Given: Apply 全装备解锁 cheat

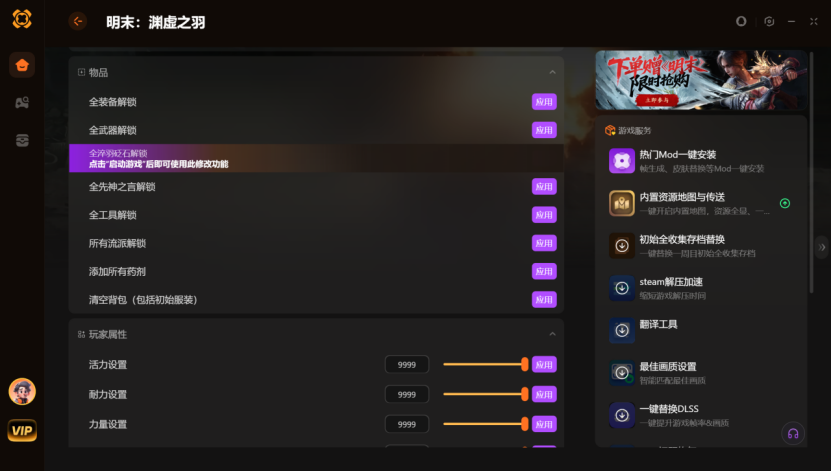Looking at the screenshot, I should tap(544, 102).
